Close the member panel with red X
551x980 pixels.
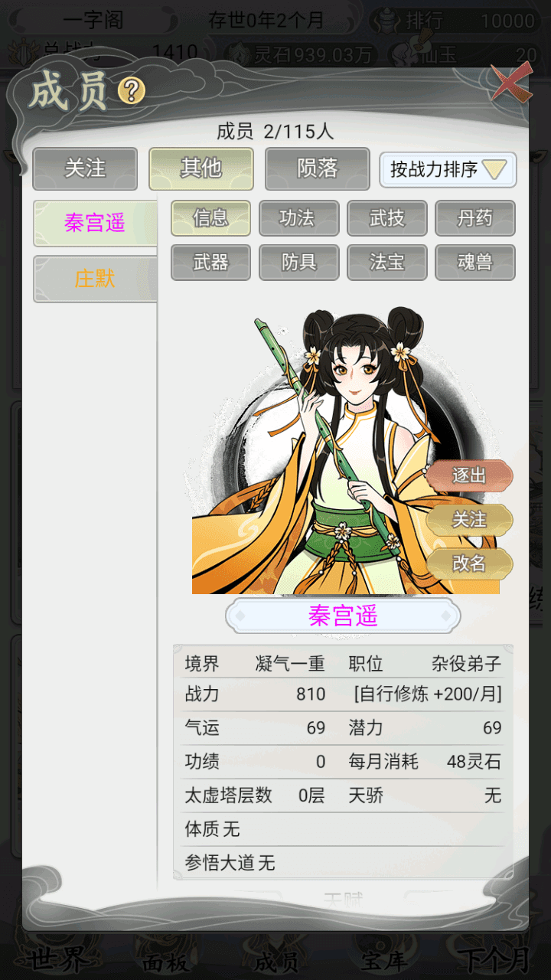511,83
